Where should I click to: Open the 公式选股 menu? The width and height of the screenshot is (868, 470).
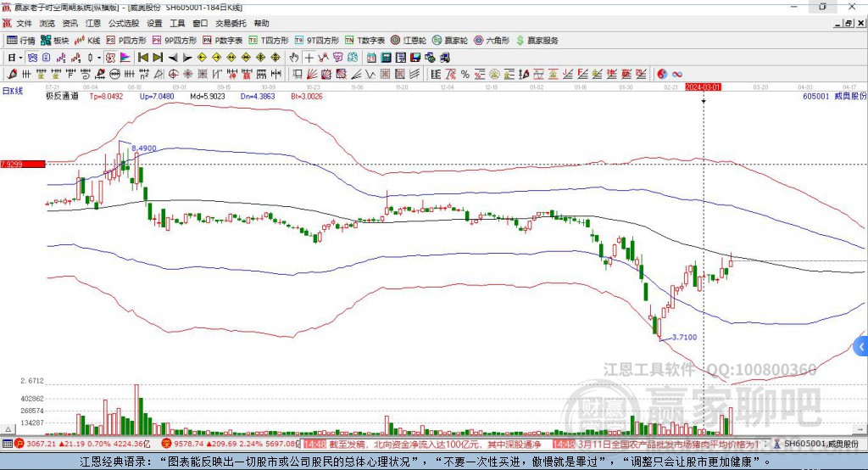[124, 23]
